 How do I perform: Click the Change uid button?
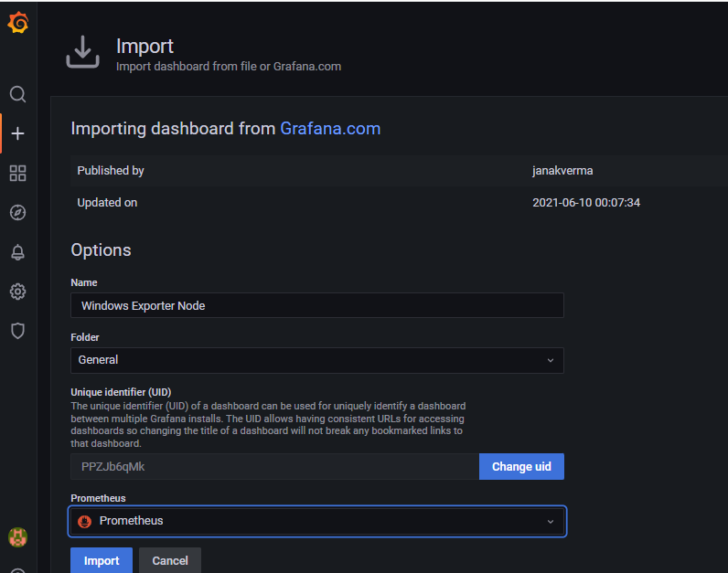coord(521,466)
